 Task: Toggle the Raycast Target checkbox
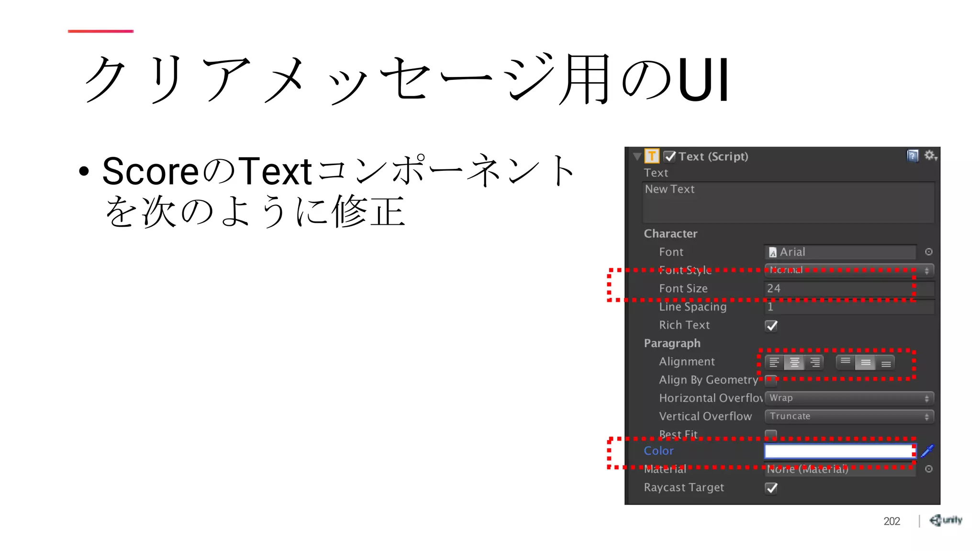(771, 488)
